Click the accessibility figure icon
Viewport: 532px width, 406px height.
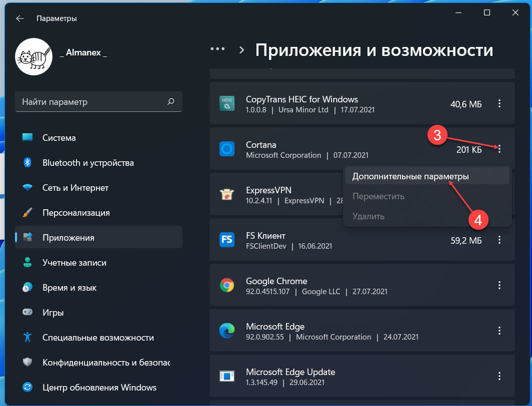tap(27, 337)
